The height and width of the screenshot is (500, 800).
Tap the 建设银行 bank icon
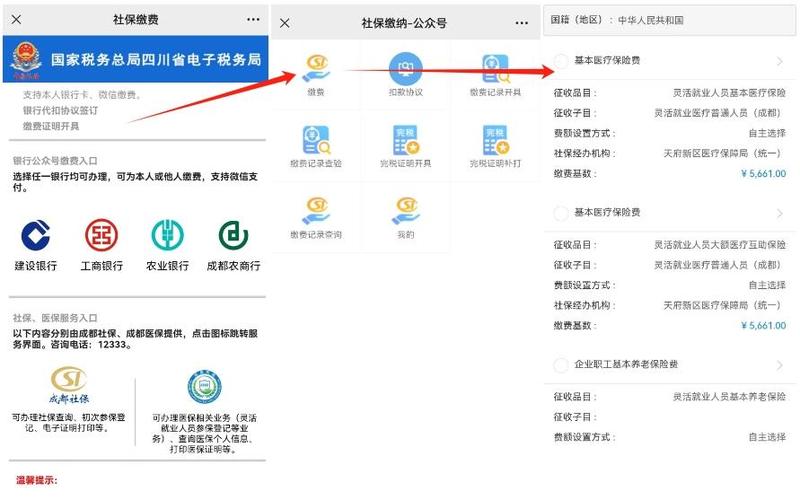point(36,235)
